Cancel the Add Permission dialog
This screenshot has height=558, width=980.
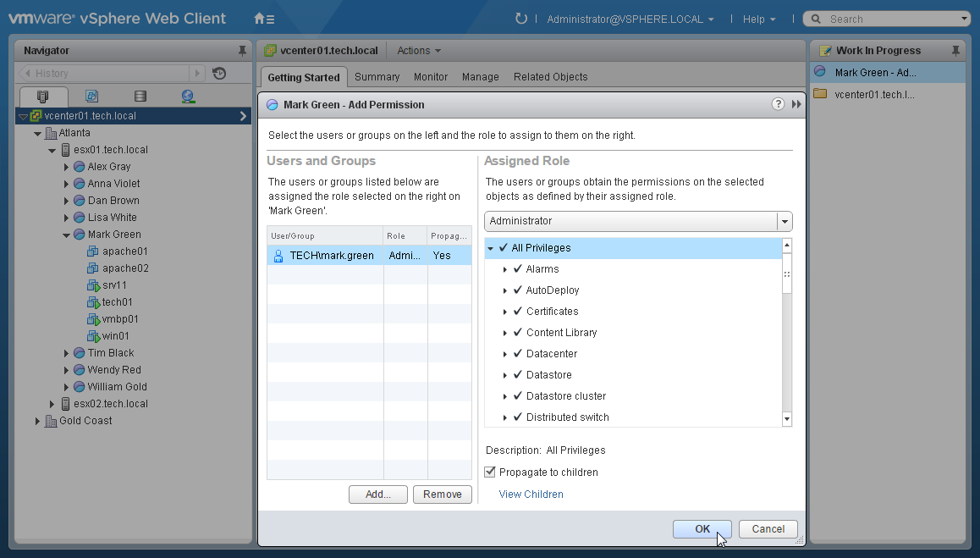point(768,528)
